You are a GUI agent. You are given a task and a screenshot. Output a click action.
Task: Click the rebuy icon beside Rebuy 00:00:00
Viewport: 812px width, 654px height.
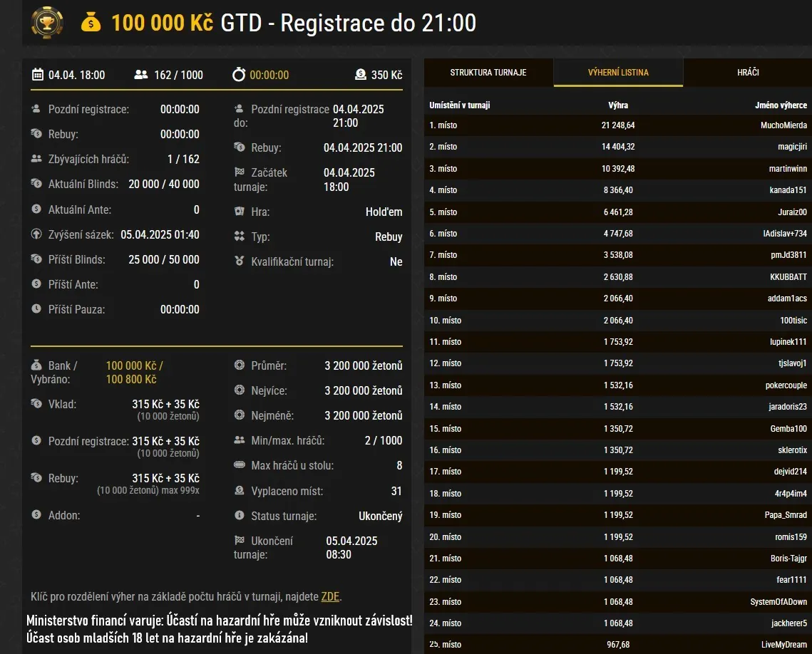[x=34, y=134]
